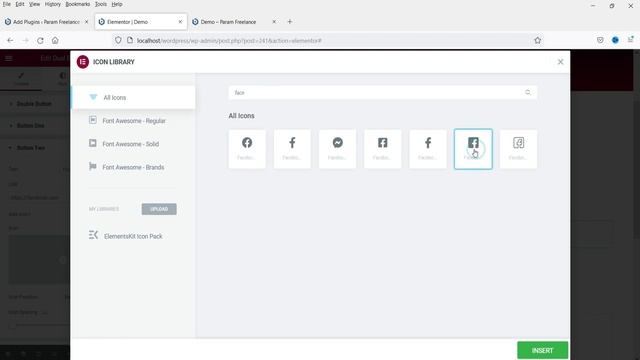The width and height of the screenshot is (640, 360).
Task: Select the highlighted Facebook square icon
Action: (x=473, y=149)
